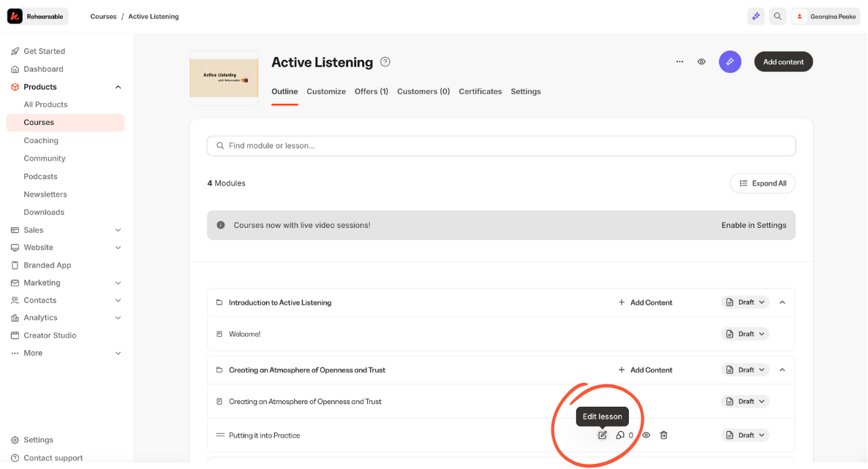Click the Active Listening course thumbnail
Viewport: 868px width, 469px height.
point(224,77)
